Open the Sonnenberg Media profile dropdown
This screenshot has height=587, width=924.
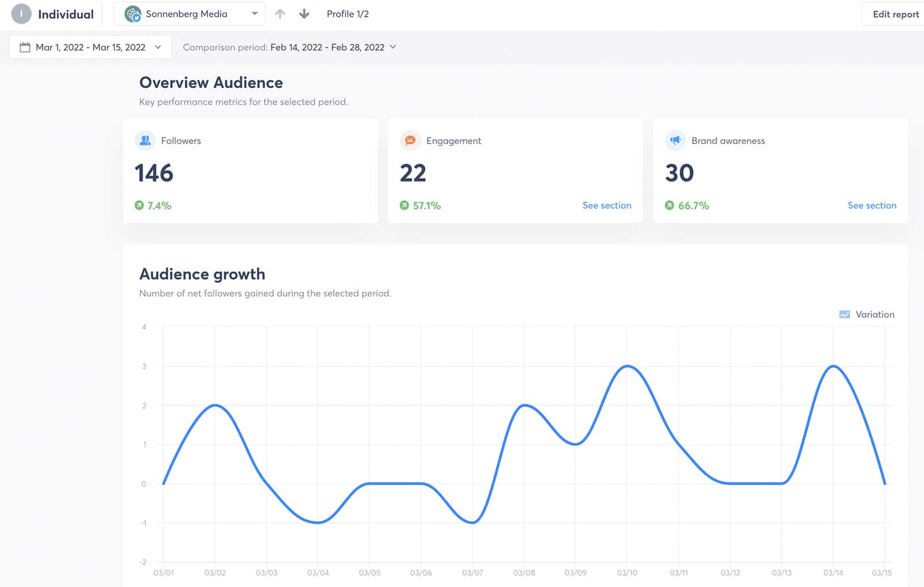pyautogui.click(x=254, y=13)
